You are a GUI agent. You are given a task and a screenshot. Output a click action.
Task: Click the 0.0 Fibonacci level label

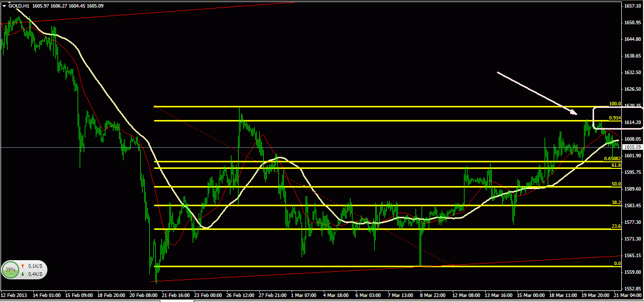click(617, 264)
